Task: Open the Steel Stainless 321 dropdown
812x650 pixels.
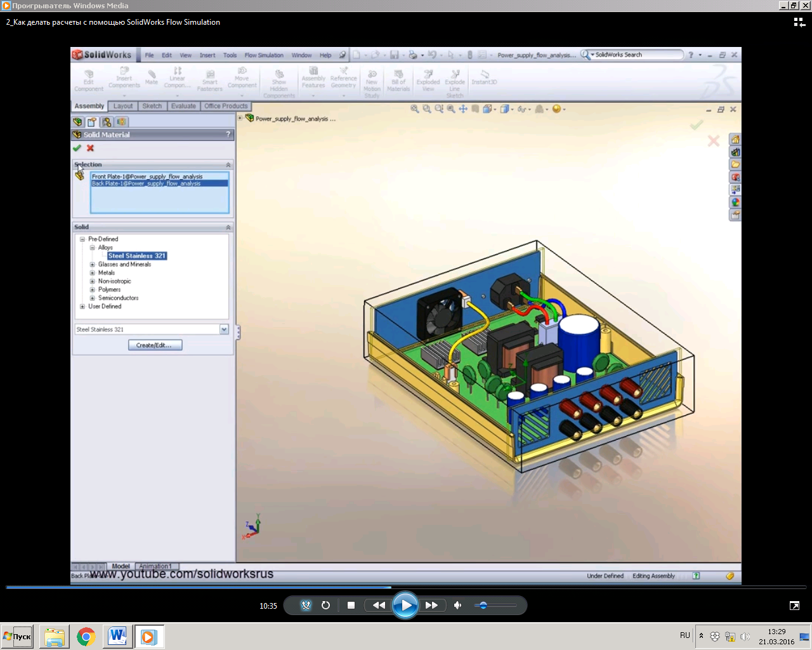Action: pos(224,329)
